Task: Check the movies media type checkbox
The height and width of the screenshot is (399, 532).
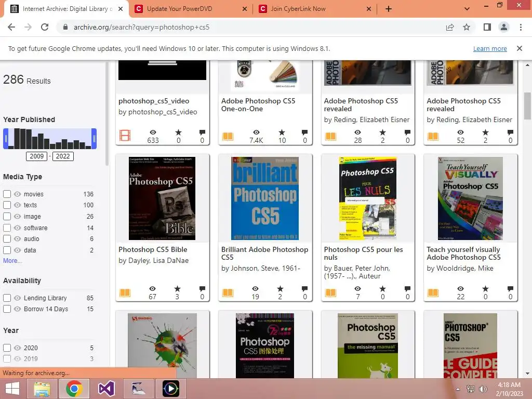Action: pyautogui.click(x=7, y=194)
